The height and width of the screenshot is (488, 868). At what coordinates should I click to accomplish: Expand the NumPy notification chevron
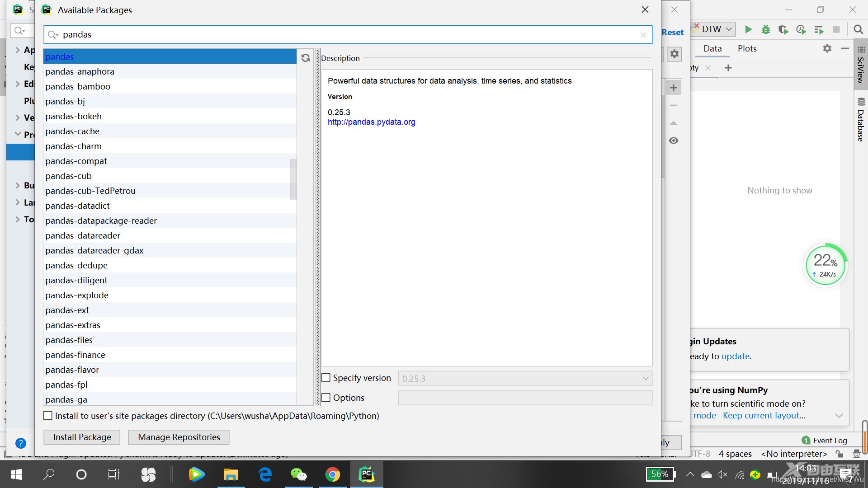point(839,416)
